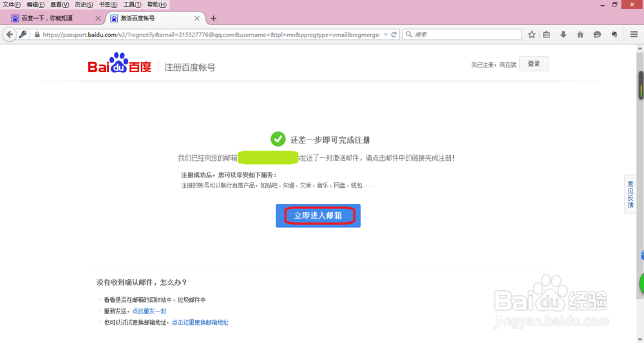Click the padlock site security icon
Viewport: 644px width, 343px height.
(37, 35)
